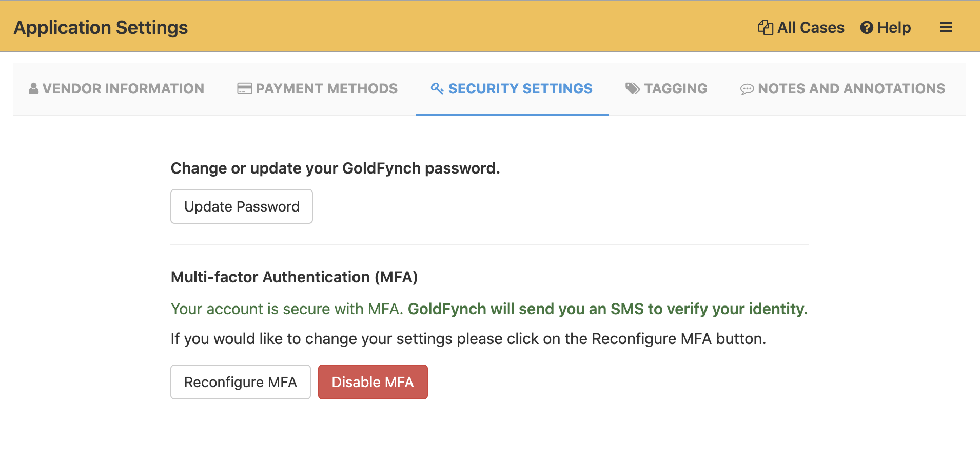This screenshot has width=980, height=459.
Task: Click the Application Settings title
Action: 101,27
